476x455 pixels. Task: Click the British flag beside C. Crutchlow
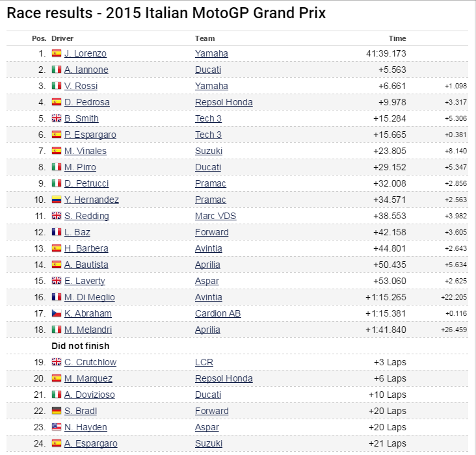click(57, 362)
